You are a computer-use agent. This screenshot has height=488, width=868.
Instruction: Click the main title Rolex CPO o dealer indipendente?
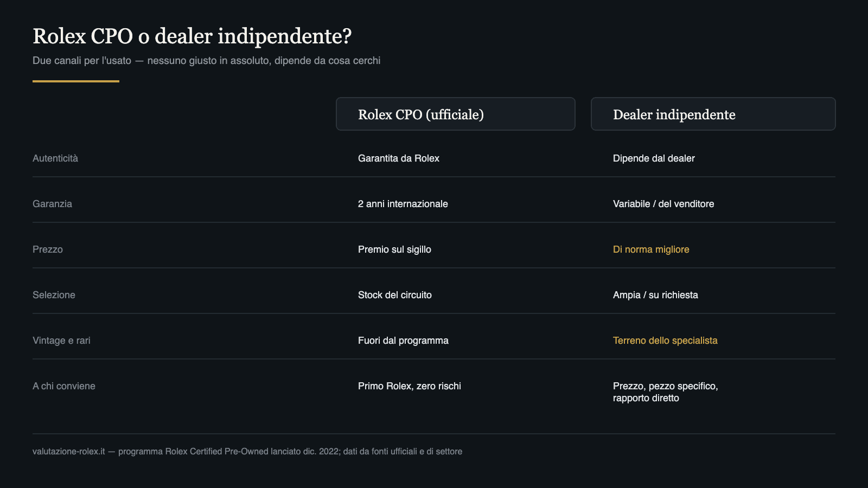pyautogui.click(x=192, y=36)
